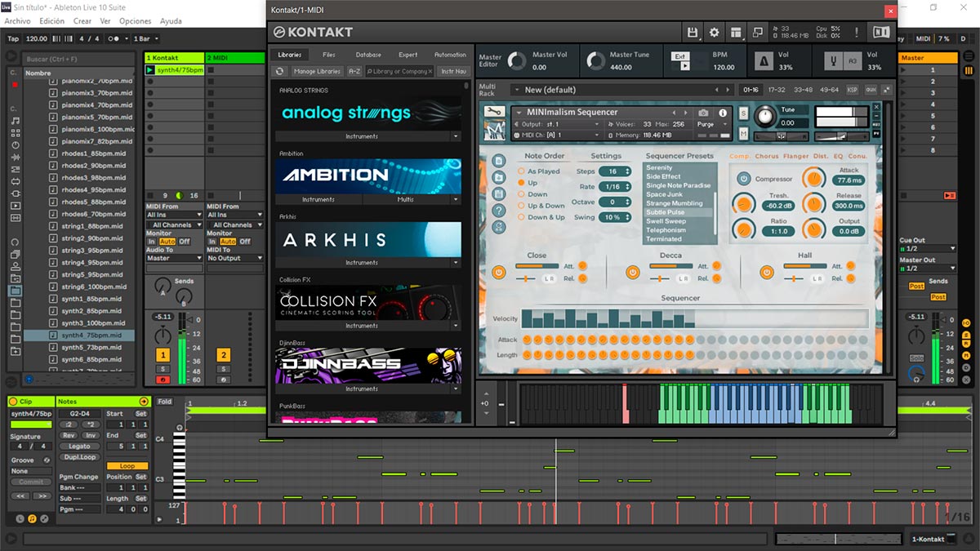Screen dimensions: 980x551
Task: Click Ableton Add Folder icon
Action: coord(15,351)
